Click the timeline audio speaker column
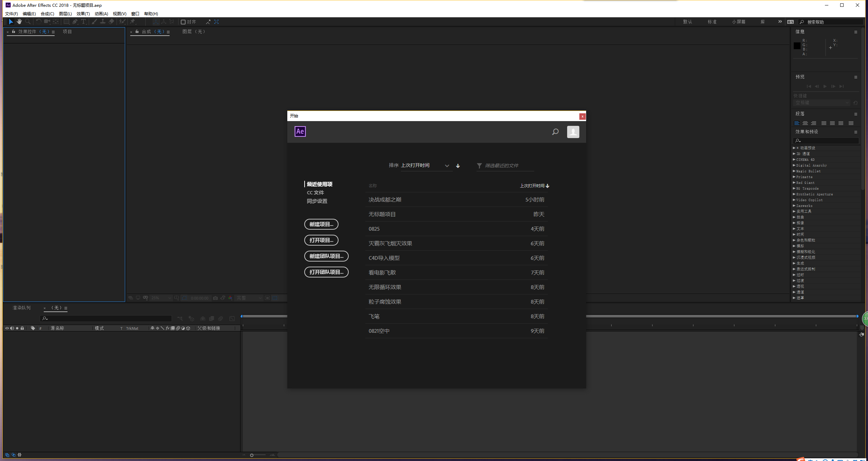This screenshot has height=461, width=868. (x=12, y=328)
